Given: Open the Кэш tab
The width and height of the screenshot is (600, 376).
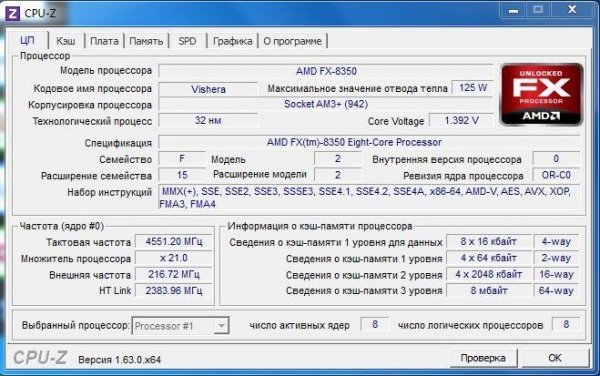Looking at the screenshot, I should click(66, 41).
